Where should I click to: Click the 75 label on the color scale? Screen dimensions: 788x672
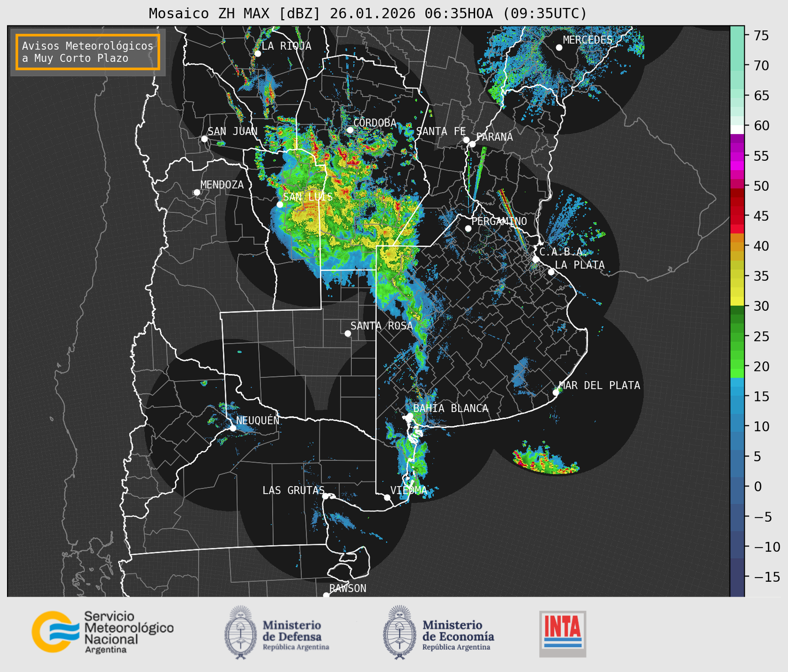point(761,36)
